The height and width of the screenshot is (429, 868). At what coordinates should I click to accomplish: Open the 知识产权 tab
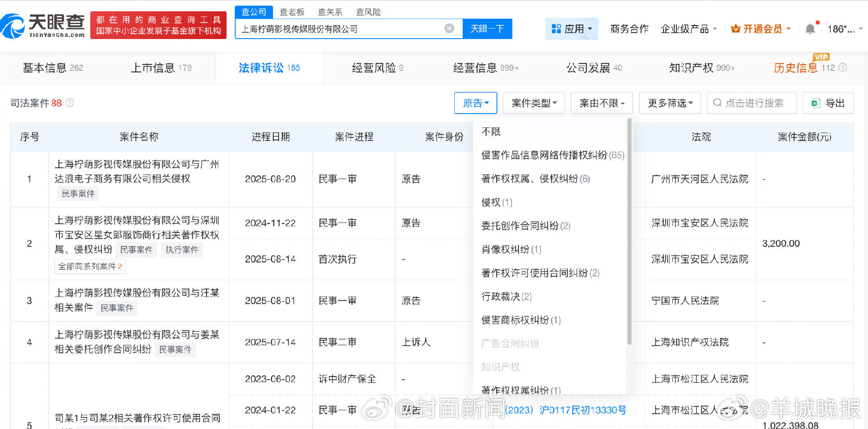point(702,68)
